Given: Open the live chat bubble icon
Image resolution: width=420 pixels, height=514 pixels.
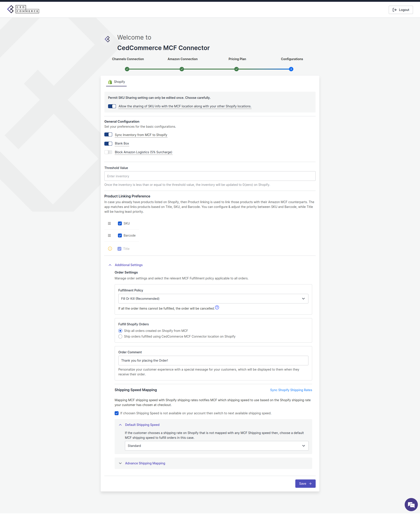Looking at the screenshot, I should click(x=411, y=505).
